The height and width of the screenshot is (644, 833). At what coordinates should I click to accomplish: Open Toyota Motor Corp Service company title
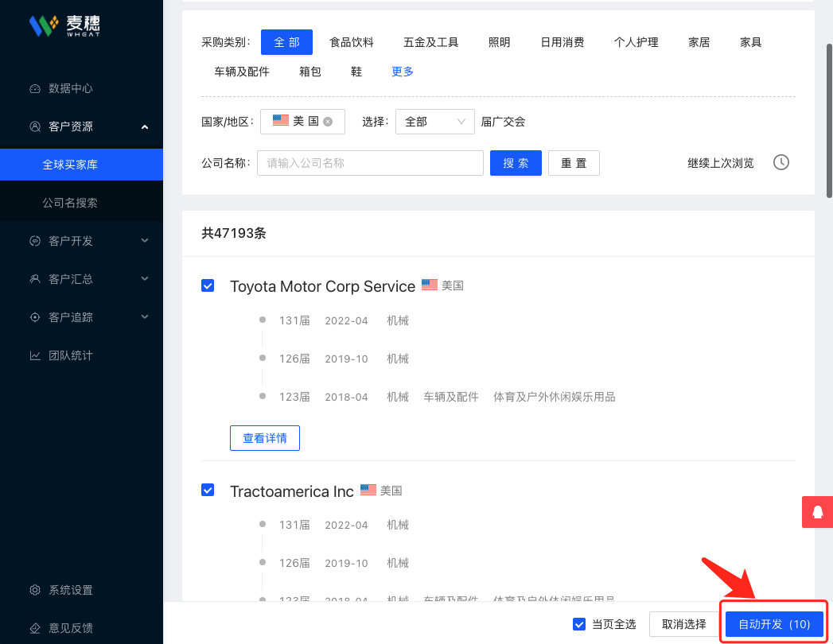pos(322,286)
